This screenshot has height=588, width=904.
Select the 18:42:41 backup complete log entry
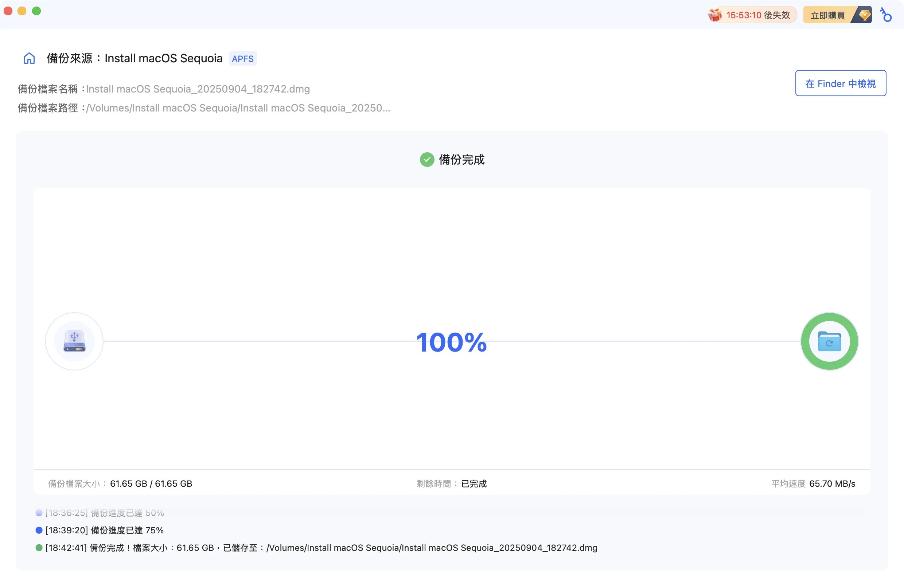click(316, 548)
